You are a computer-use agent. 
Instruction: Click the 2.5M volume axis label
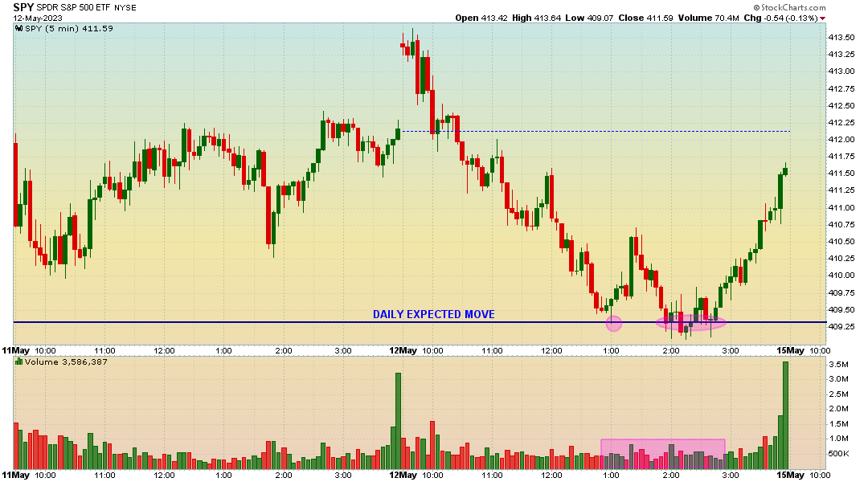click(838, 394)
